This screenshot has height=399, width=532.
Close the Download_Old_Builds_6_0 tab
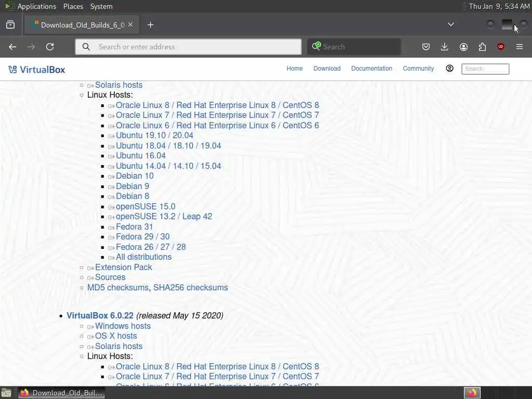pyautogui.click(x=130, y=25)
